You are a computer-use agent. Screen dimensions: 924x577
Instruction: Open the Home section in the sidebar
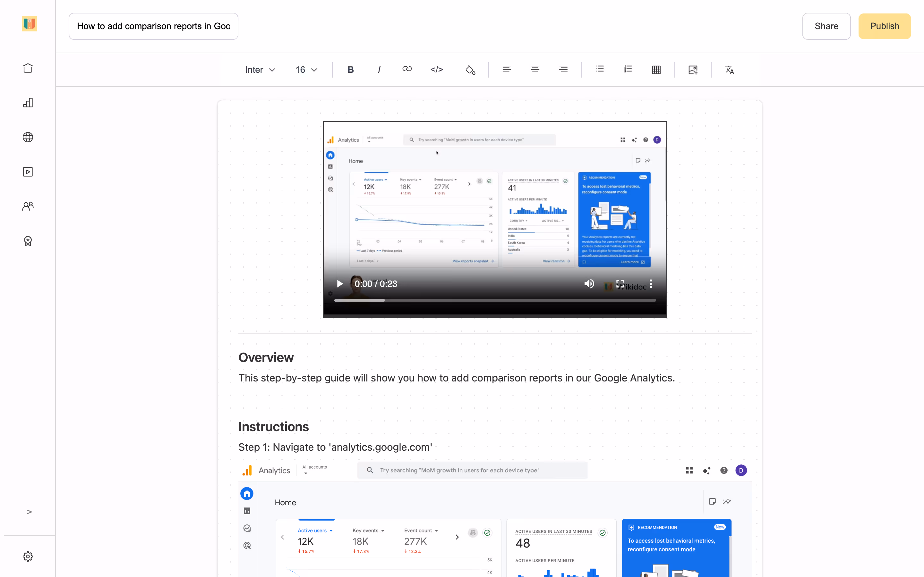[28, 68]
